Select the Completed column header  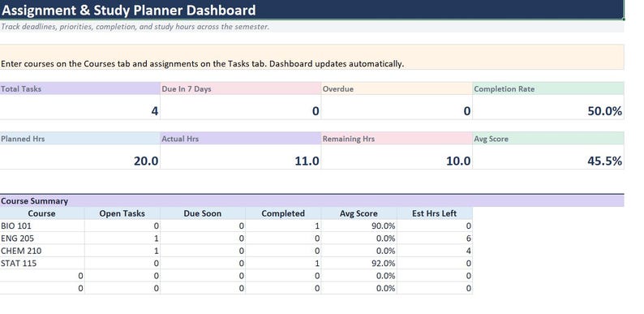(283, 213)
